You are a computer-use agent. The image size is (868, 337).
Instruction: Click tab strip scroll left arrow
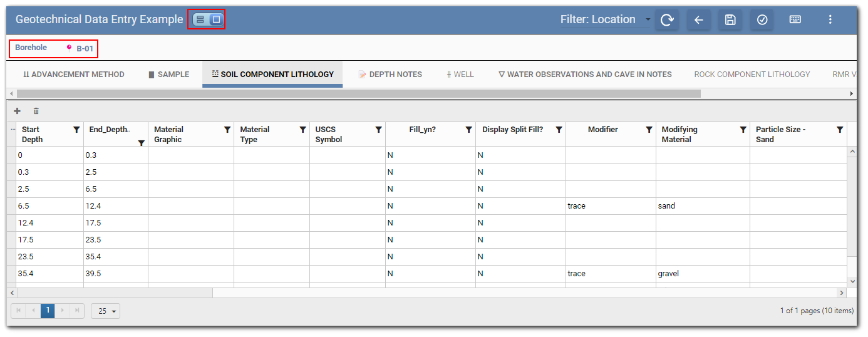(12, 93)
